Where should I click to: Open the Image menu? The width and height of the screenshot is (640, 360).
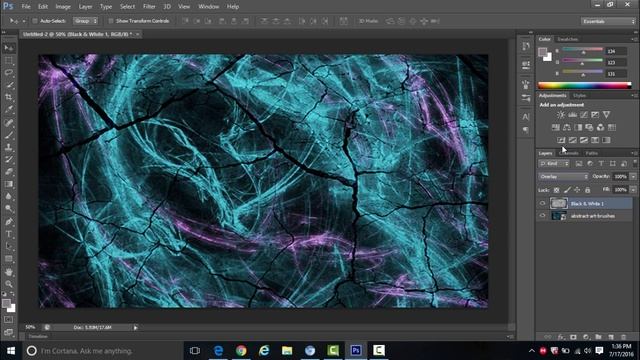[62, 7]
